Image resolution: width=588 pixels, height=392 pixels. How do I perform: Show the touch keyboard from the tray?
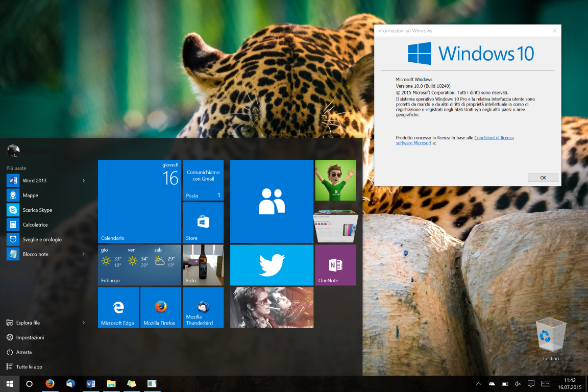pyautogui.click(x=546, y=384)
